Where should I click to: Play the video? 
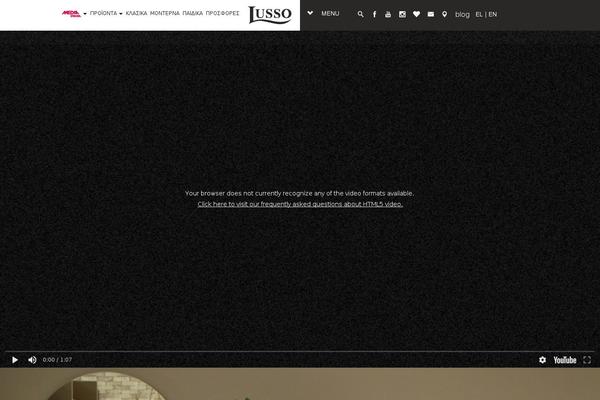(15, 360)
